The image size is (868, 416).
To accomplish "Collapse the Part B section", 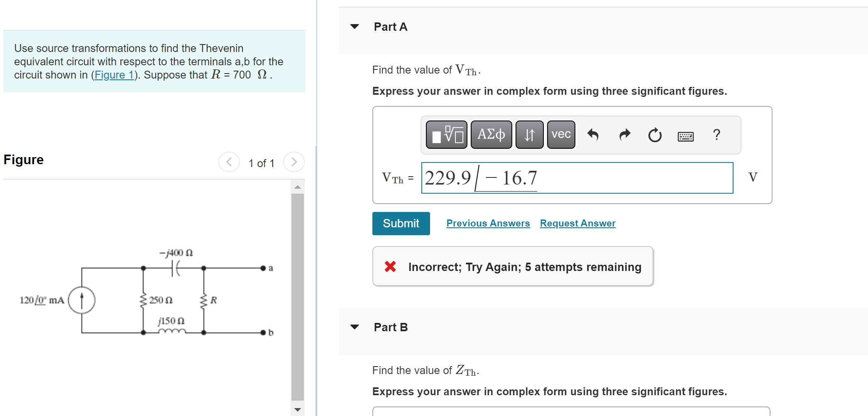I will (x=354, y=327).
